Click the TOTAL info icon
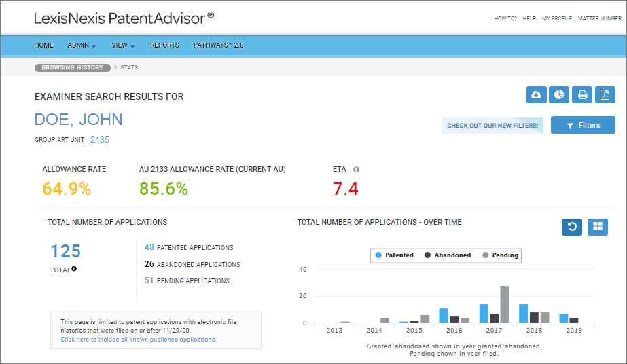 tap(74, 269)
